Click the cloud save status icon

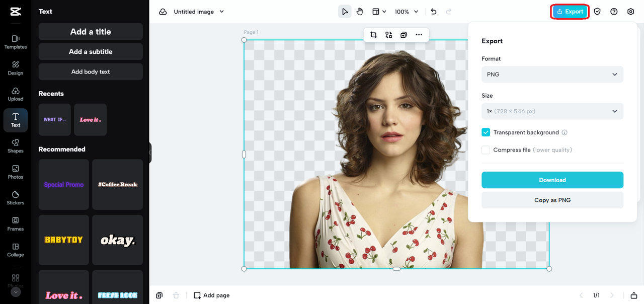pyautogui.click(x=163, y=12)
